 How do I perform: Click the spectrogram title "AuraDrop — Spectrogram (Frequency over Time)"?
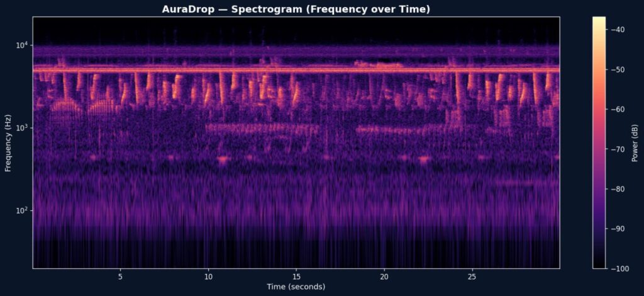tap(296, 9)
